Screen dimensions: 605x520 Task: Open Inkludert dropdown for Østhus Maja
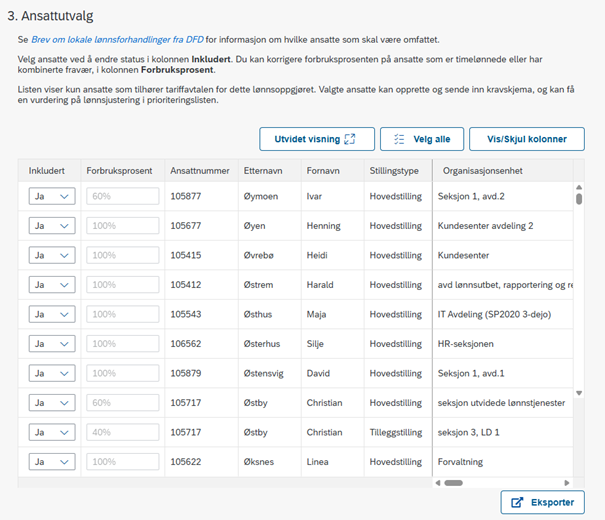coord(52,314)
